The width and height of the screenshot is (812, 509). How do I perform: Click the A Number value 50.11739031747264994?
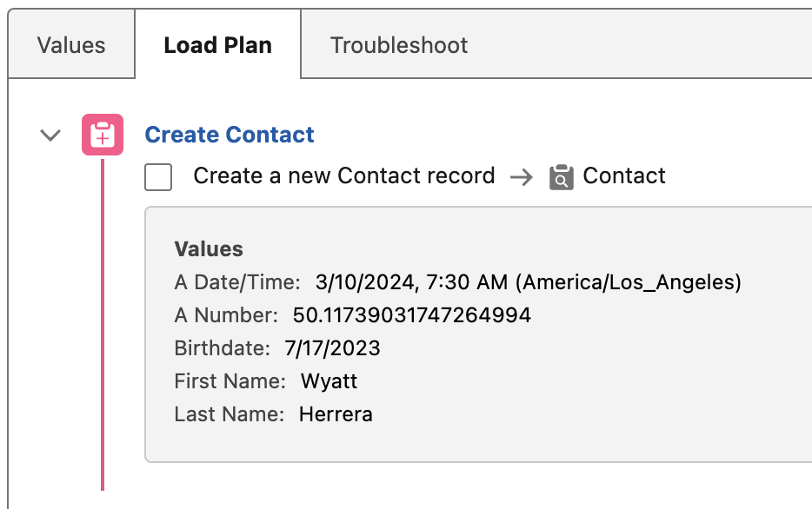pos(411,315)
